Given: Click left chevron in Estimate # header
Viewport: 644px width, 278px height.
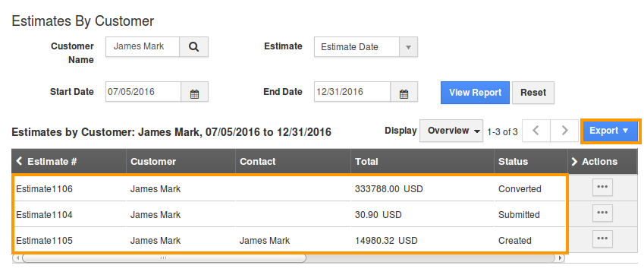Looking at the screenshot, I should (19, 161).
